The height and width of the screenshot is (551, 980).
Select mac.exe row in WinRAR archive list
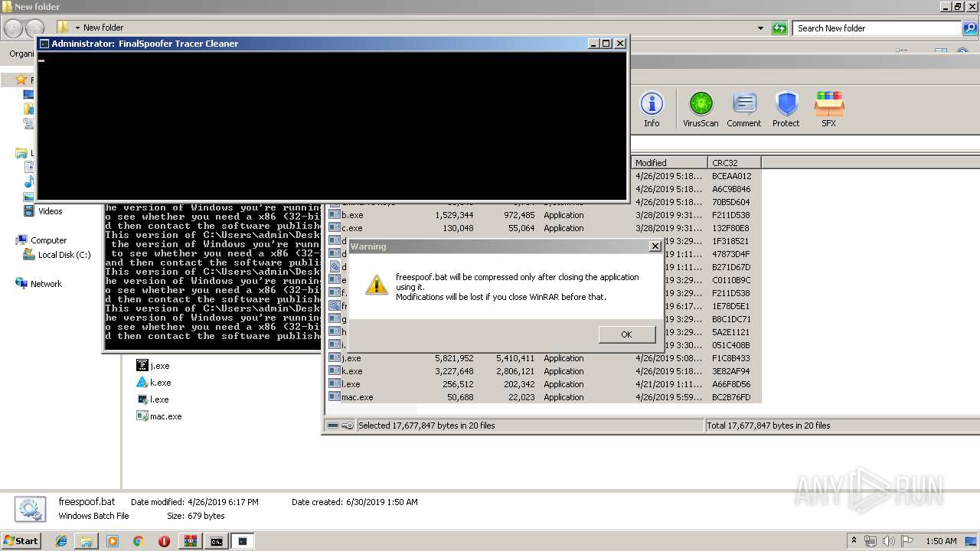point(544,397)
